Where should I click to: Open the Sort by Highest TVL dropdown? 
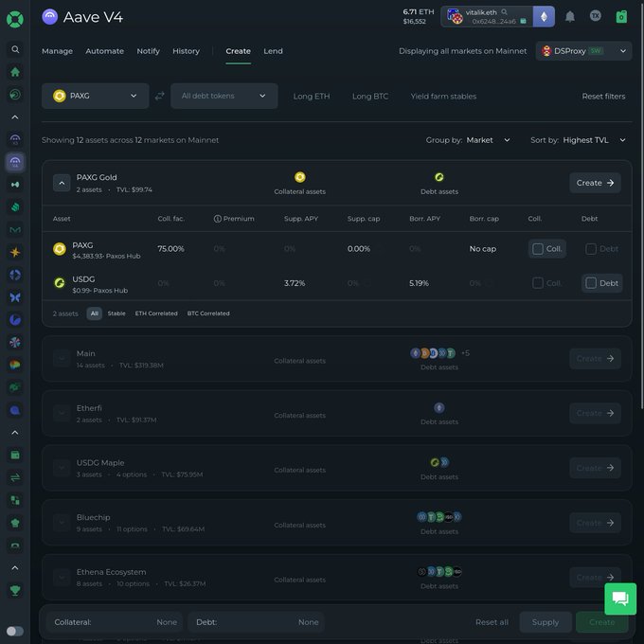[595, 140]
